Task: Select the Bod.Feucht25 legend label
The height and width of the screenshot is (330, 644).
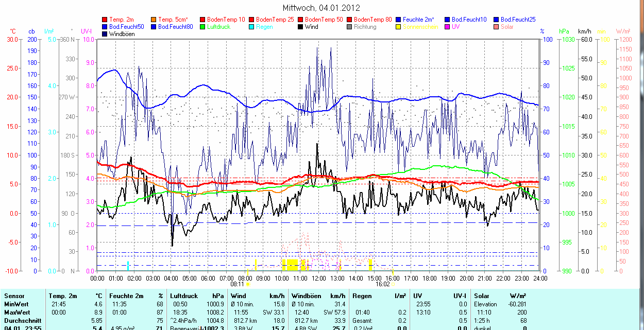Action: 518,20
